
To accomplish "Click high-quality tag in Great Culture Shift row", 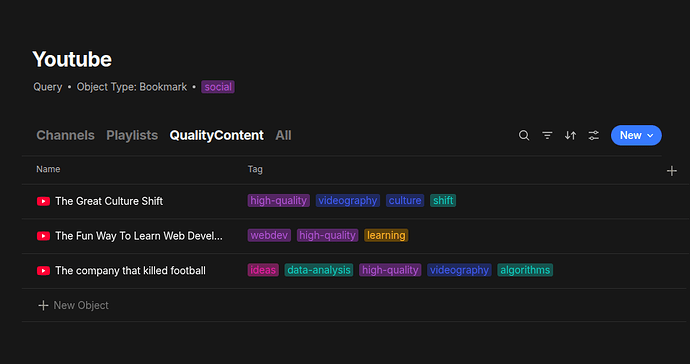I will pos(279,201).
